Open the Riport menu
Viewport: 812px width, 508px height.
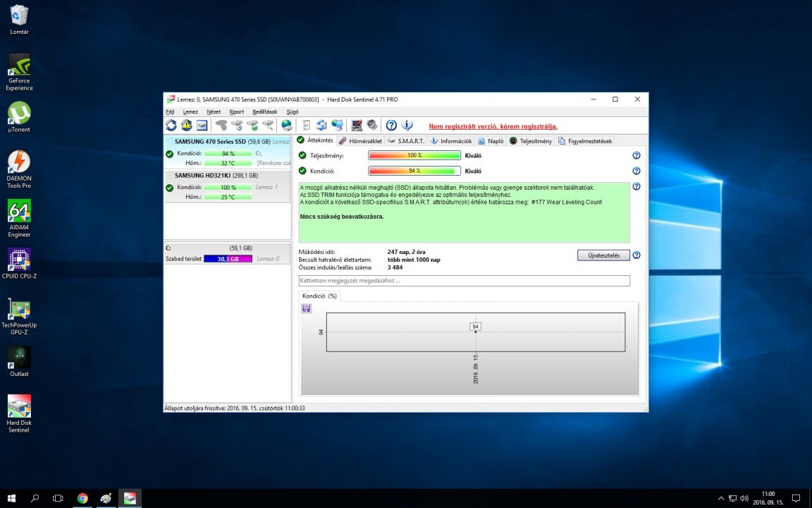(x=237, y=112)
